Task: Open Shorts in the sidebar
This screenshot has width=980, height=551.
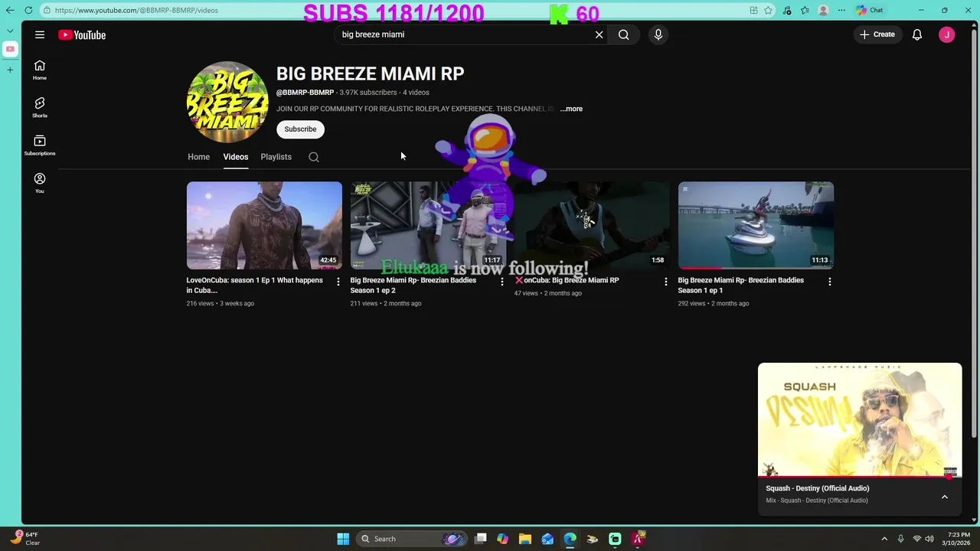Action: pos(40,108)
